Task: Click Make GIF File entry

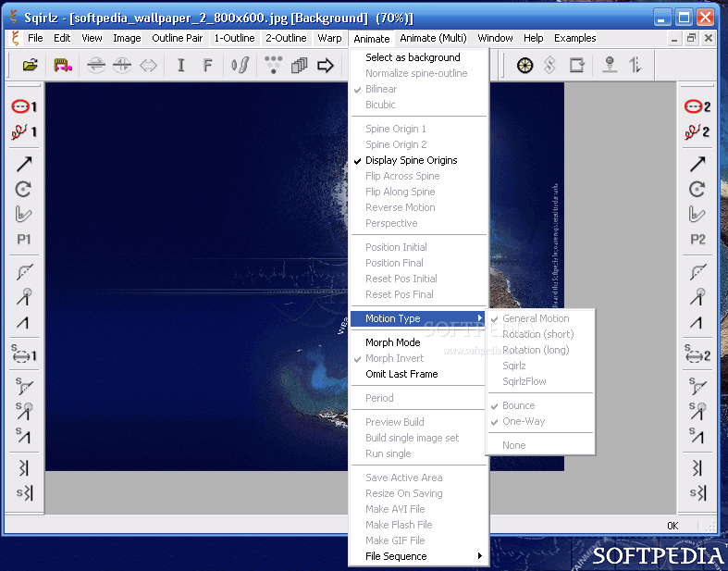Action: point(395,540)
